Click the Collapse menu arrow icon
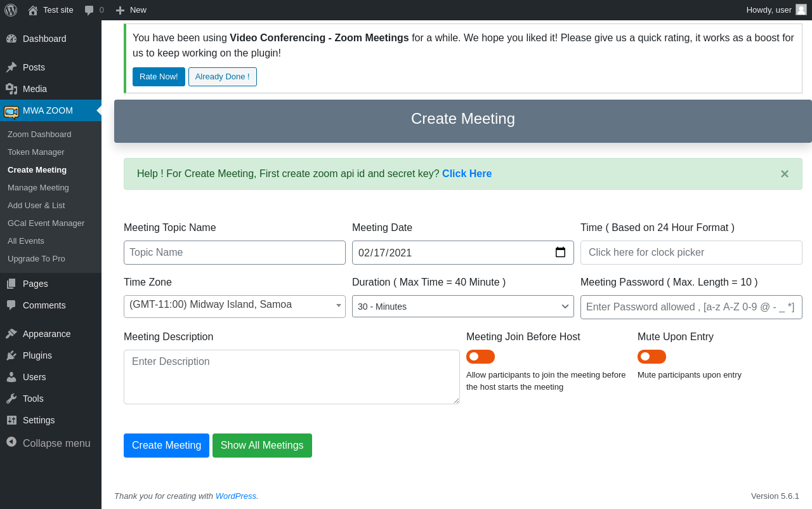The width and height of the screenshot is (812, 509). pos(11,442)
